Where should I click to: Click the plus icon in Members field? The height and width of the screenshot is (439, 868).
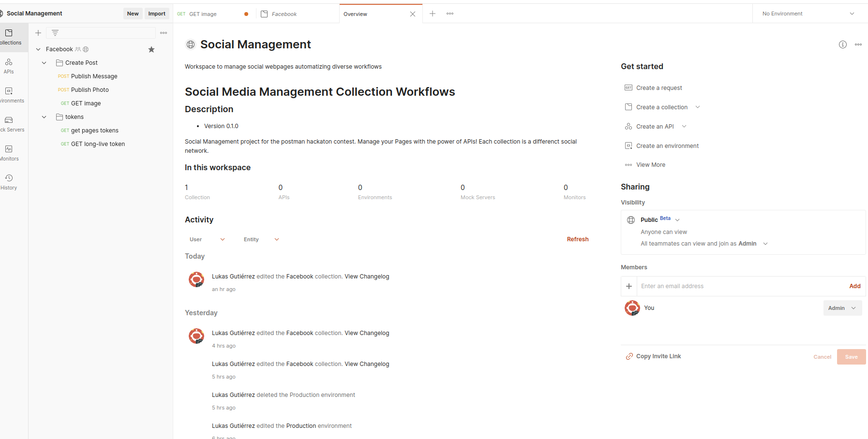[629, 286]
